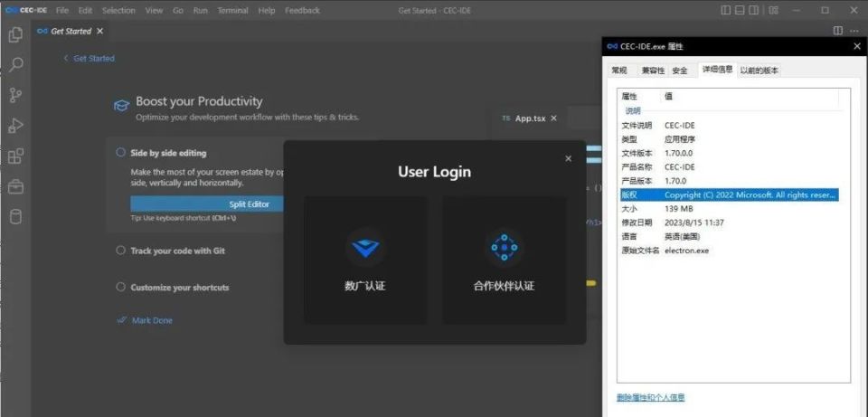Close the Get Started tab
868x417 pixels.
click(100, 31)
